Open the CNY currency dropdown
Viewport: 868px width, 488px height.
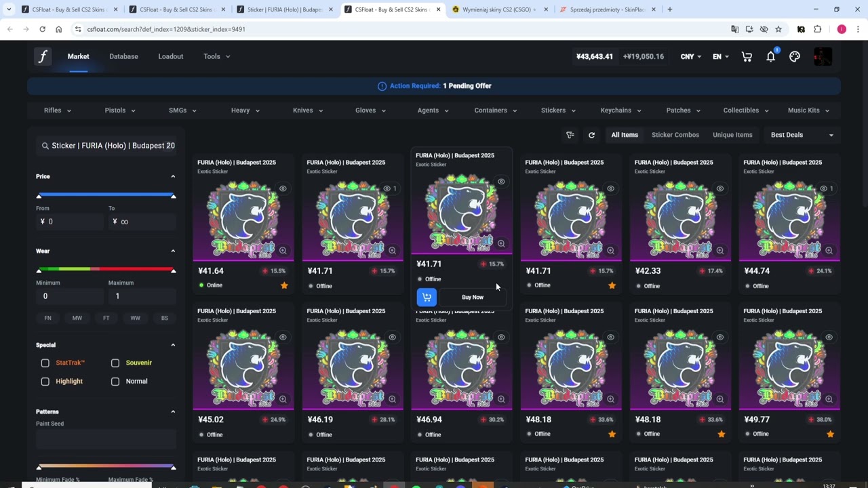coord(691,57)
